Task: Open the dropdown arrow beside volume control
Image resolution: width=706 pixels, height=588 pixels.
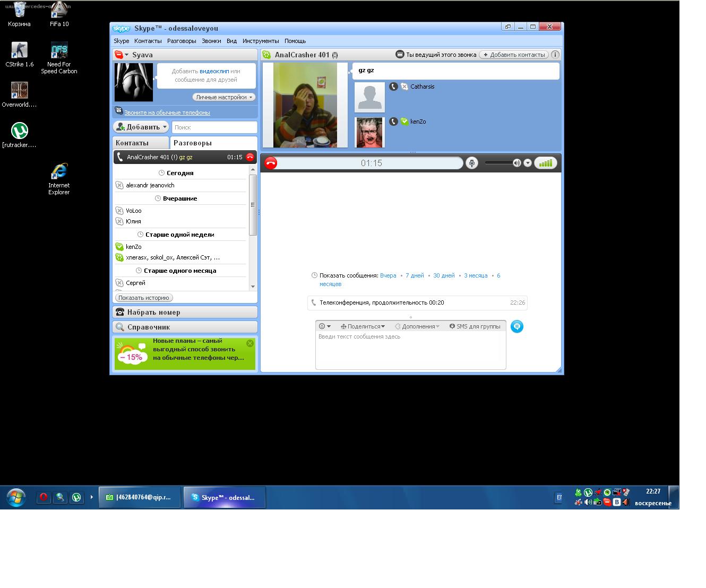Action: coord(528,163)
